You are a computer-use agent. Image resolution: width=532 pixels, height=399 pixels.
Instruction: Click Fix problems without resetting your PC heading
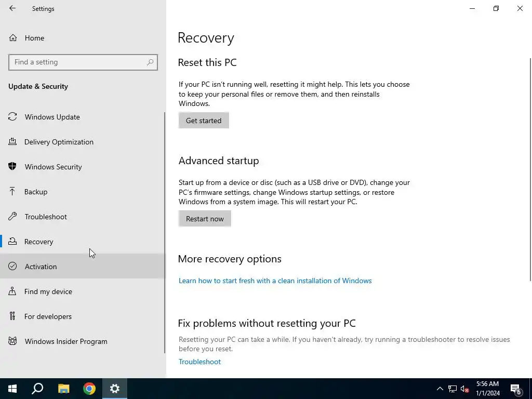(267, 323)
